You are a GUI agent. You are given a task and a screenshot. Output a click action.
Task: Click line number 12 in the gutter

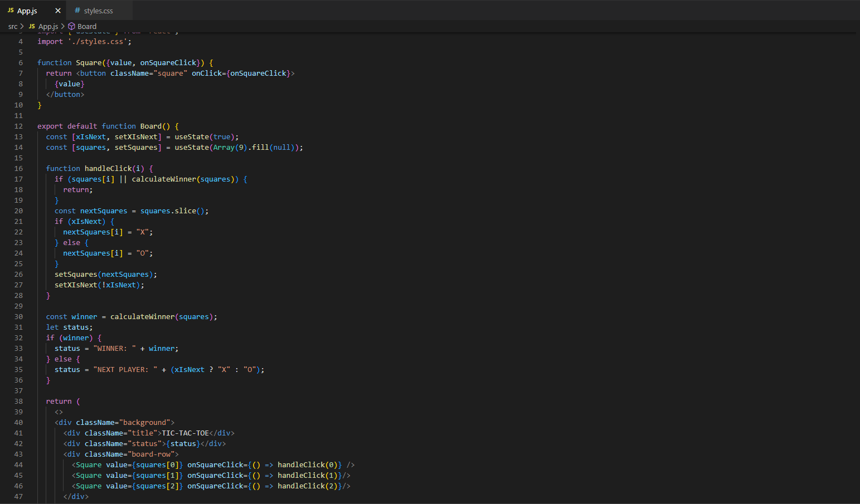pyautogui.click(x=18, y=126)
